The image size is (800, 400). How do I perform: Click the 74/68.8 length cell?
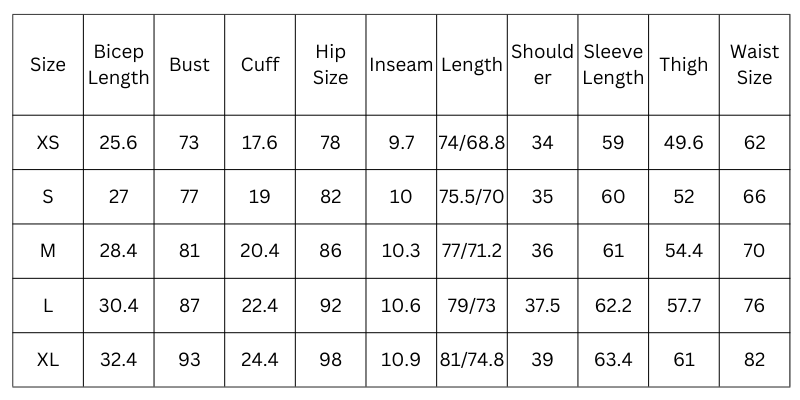tap(471, 143)
